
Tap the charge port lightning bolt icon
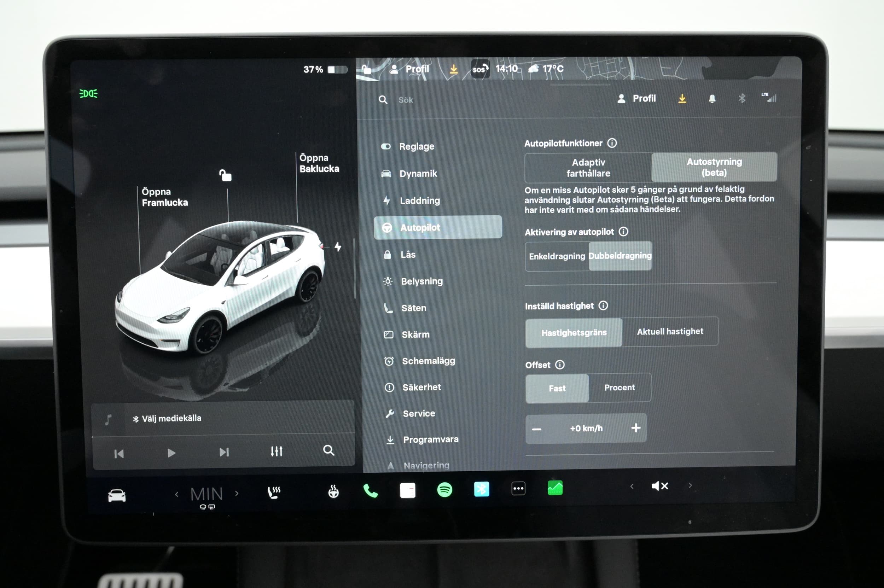(338, 247)
